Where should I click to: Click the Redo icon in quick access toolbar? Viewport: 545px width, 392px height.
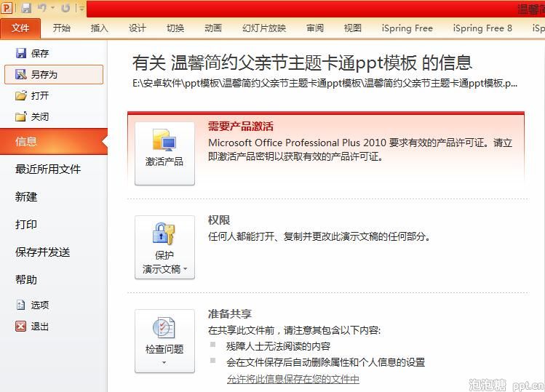click(x=65, y=8)
